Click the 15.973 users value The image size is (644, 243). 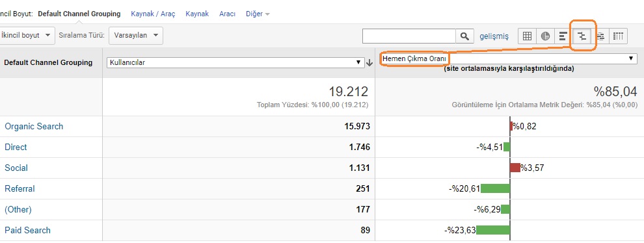pos(357,127)
